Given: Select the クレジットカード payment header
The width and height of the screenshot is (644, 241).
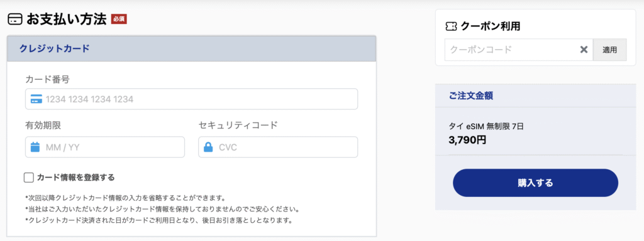Looking at the screenshot, I should [x=191, y=48].
